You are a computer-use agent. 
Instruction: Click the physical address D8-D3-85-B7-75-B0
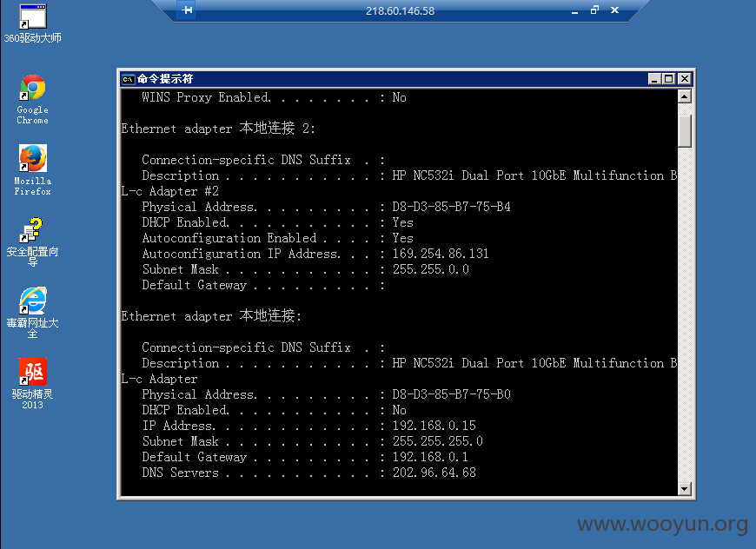[451, 394]
